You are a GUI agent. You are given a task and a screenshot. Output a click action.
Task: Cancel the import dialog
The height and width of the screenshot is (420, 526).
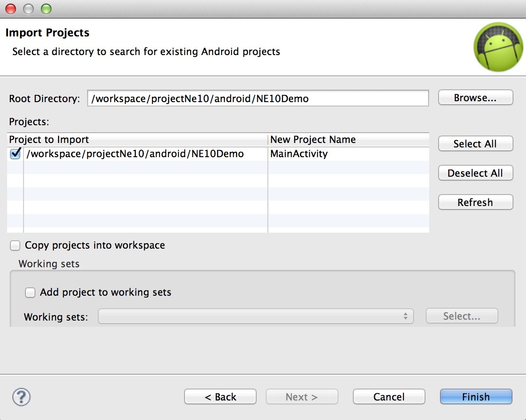tap(389, 397)
